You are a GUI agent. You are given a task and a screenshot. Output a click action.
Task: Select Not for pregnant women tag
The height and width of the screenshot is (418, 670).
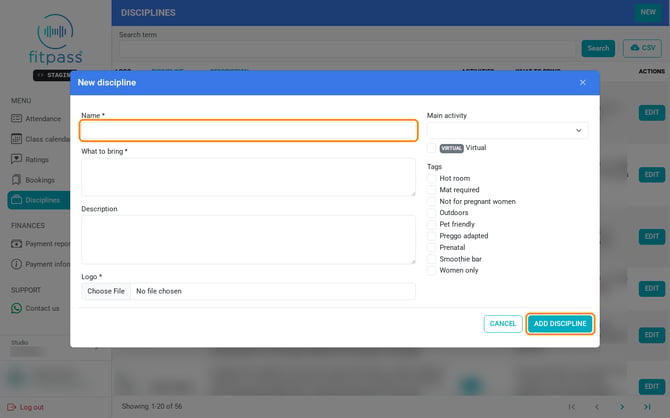(432, 201)
